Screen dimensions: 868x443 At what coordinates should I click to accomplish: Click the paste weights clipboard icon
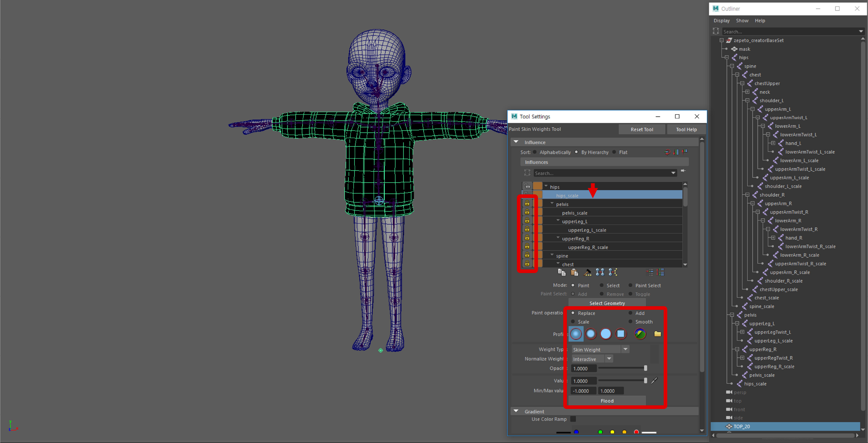(574, 272)
